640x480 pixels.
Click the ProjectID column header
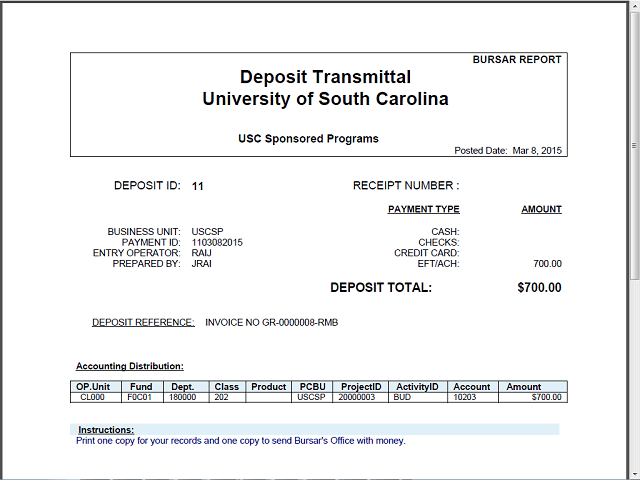(x=360, y=387)
